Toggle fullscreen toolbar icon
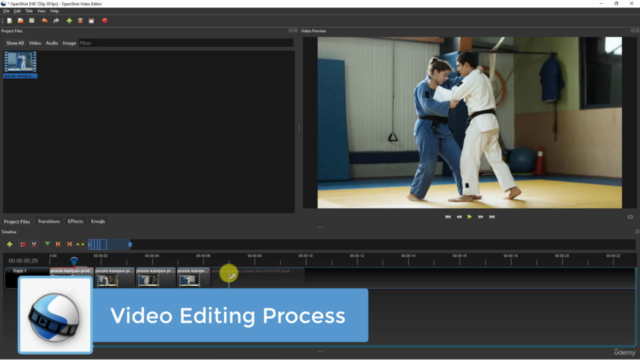Viewport: 640px width, 360px height. pyautogui.click(x=91, y=20)
